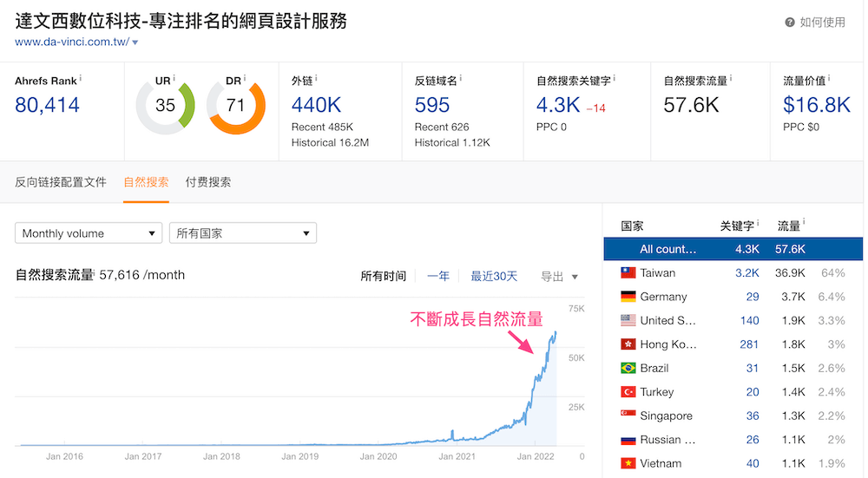This screenshot has height=478, width=868.
Task: Click the '57,616 /month' value
Action: [141, 275]
